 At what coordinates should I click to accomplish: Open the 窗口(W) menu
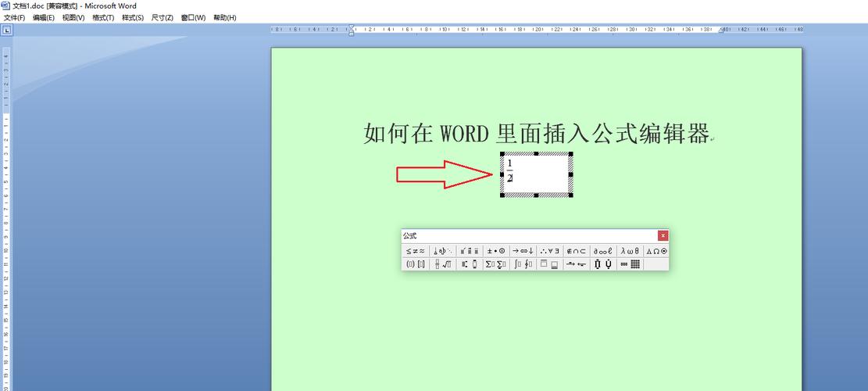pyautogui.click(x=193, y=18)
